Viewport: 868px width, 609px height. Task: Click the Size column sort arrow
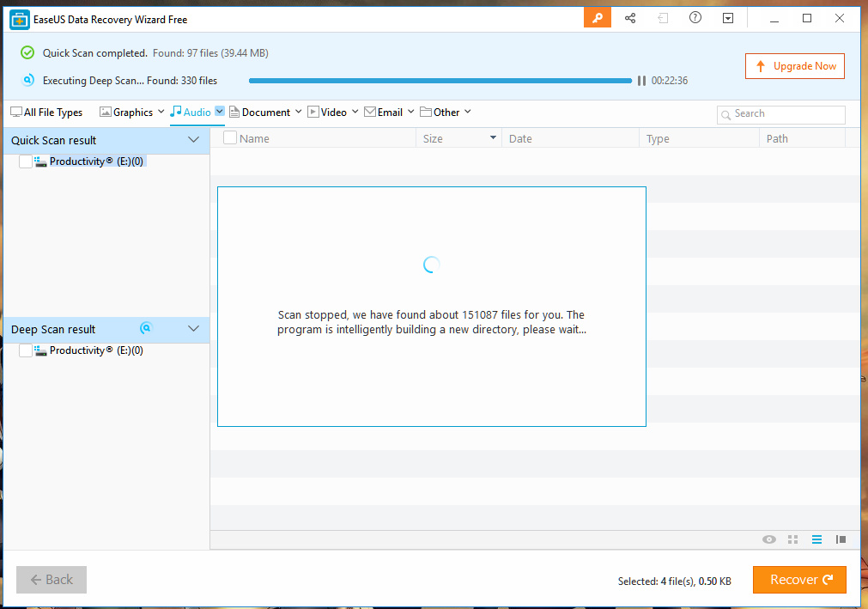coord(493,137)
